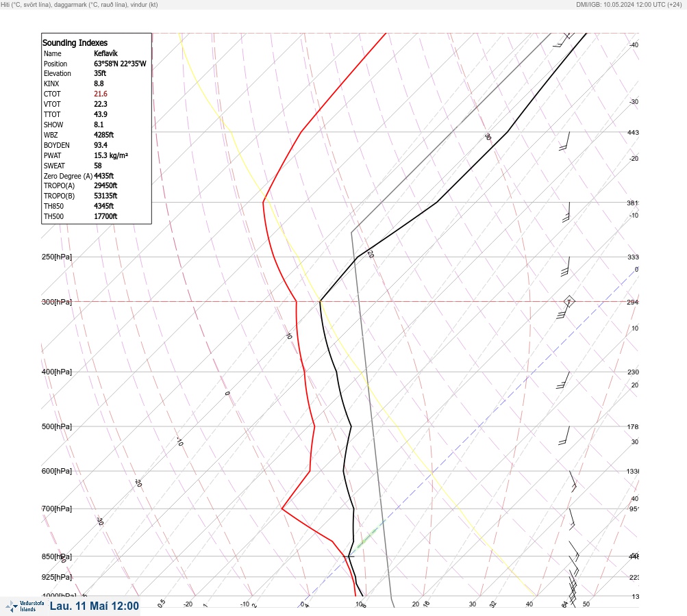Click the Hiti and daggarmark legend text in header
687x616 pixels.
[x=79, y=4]
